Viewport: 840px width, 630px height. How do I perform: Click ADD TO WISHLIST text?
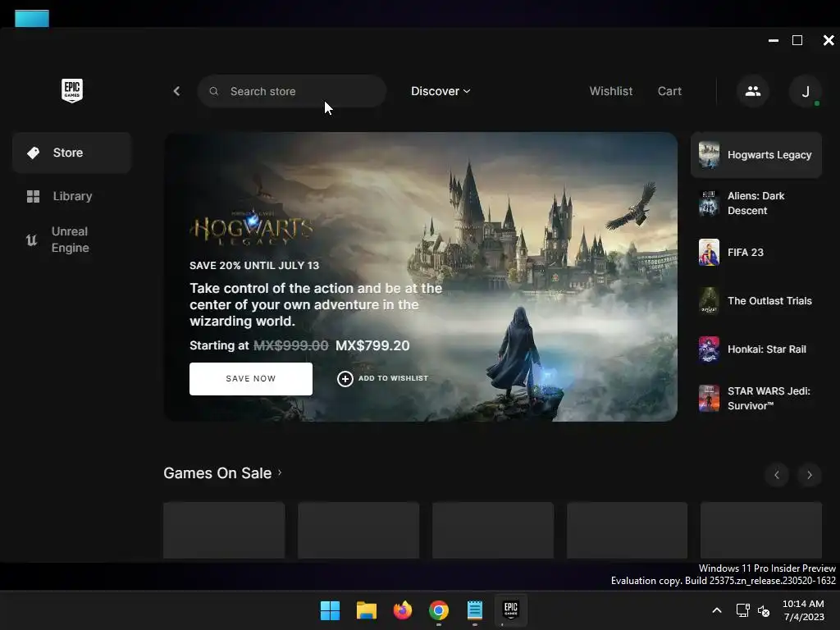click(x=393, y=378)
